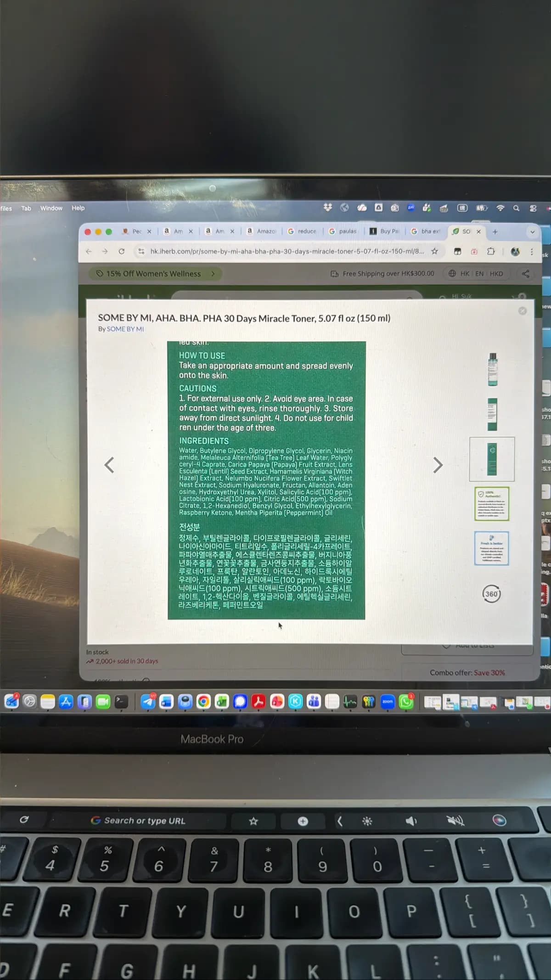The width and height of the screenshot is (551, 980).
Task: Open the Chrome extensions puzzle icon
Action: (x=491, y=251)
